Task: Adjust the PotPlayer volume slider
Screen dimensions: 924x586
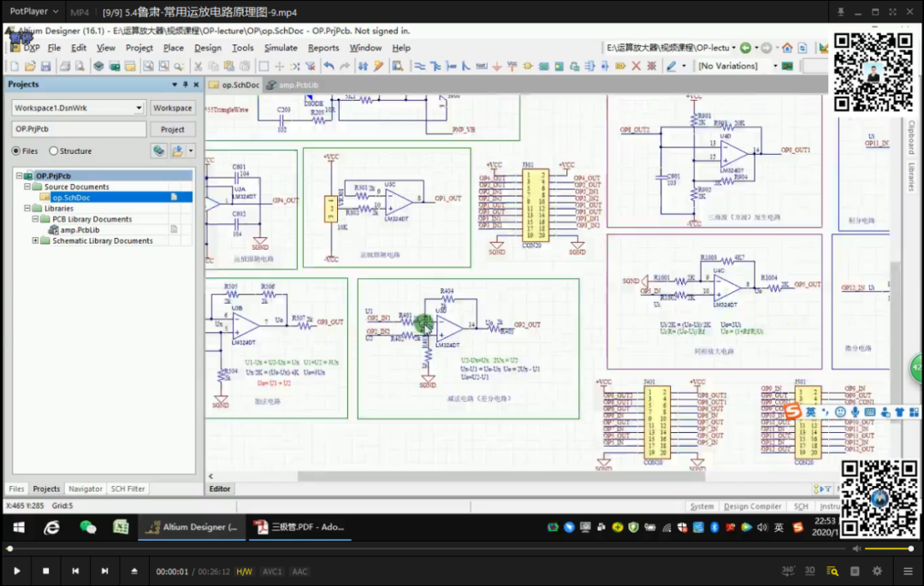Action: click(x=888, y=548)
